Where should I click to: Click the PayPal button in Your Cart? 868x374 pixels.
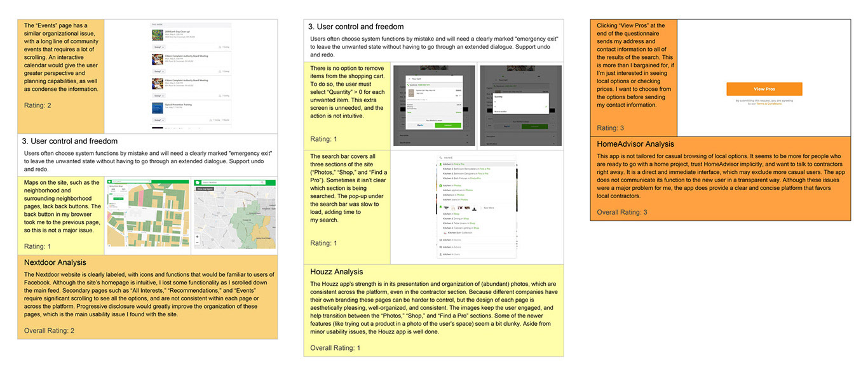tap(420, 125)
